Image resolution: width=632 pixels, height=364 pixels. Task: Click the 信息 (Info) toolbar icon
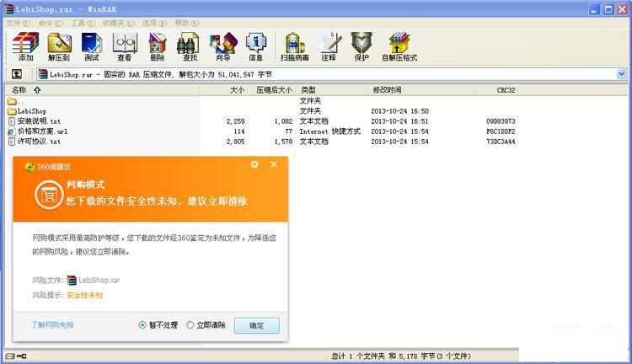point(256,46)
